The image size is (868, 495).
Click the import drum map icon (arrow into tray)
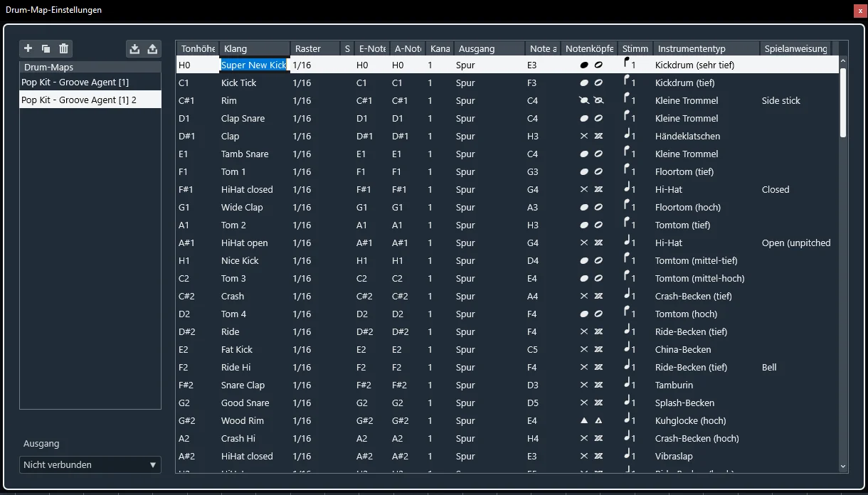click(134, 48)
